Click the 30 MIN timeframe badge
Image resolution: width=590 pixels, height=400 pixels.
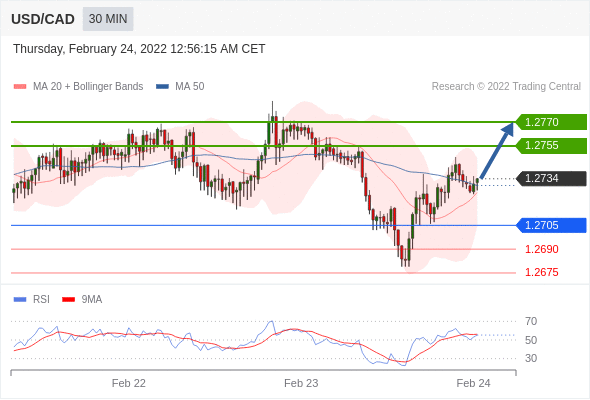(x=108, y=19)
